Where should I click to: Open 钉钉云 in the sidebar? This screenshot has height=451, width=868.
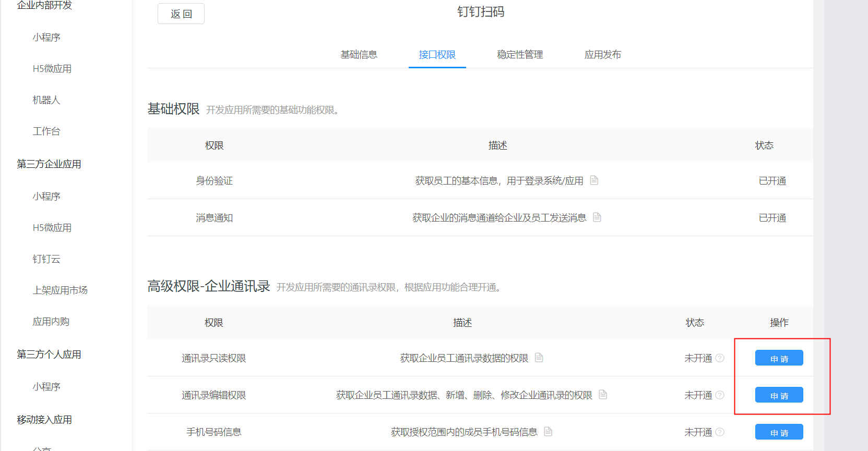46,259
